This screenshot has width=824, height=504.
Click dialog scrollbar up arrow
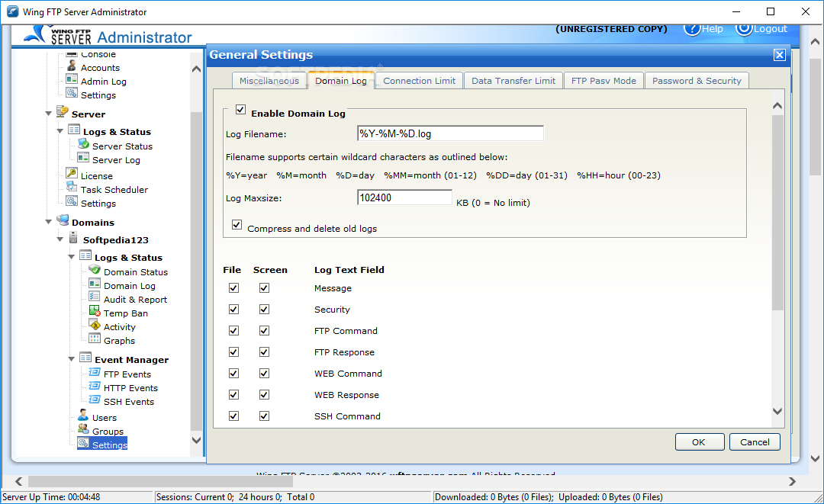777,105
